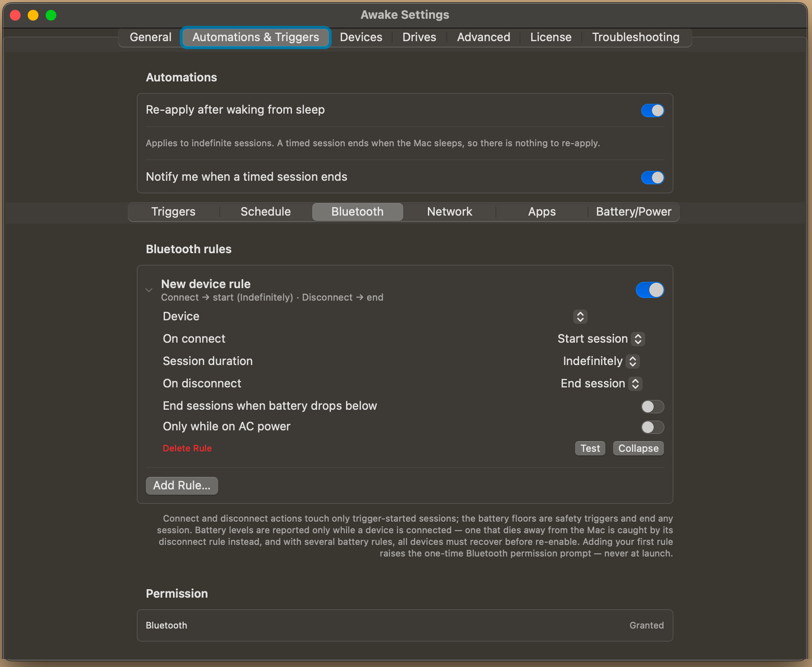812x667 pixels.
Task: Disable the New device rule switch
Action: click(x=650, y=290)
